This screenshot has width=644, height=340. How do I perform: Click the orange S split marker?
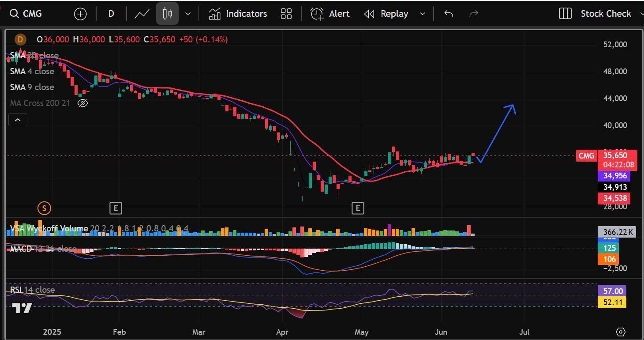[44, 208]
